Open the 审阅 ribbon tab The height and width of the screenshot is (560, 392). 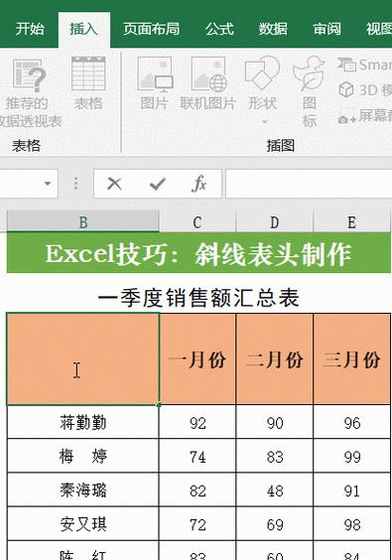click(327, 29)
